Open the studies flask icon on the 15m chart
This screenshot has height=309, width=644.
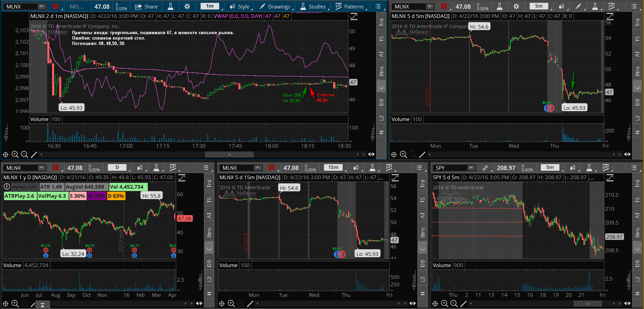[x=372, y=167]
